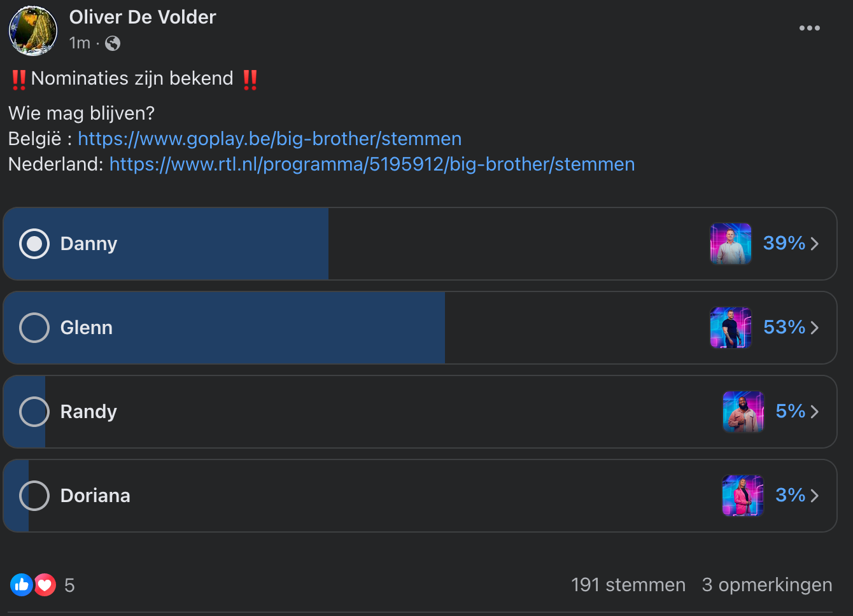Choose the Randy radio button
Screen dimensions: 853x616
[34, 412]
